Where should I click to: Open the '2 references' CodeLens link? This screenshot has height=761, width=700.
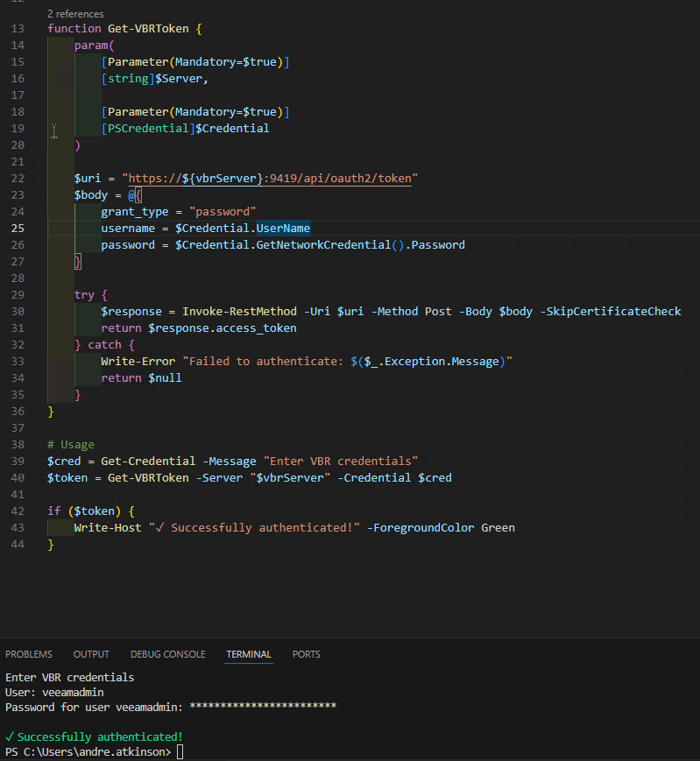pyautogui.click(x=75, y=14)
